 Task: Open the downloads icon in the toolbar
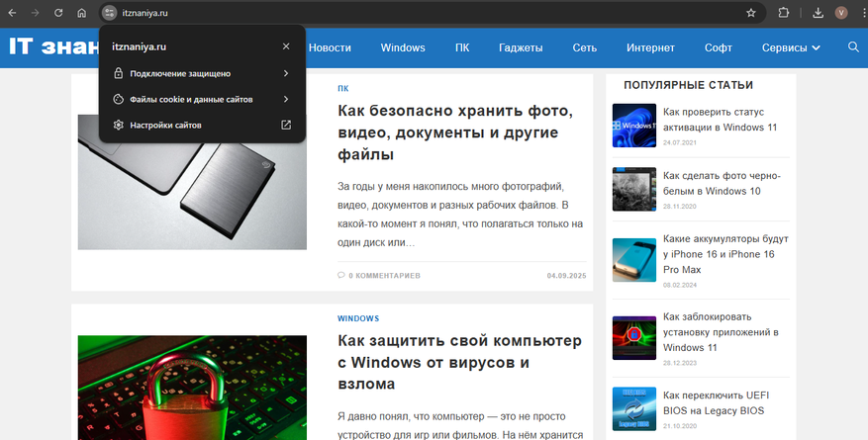[818, 13]
